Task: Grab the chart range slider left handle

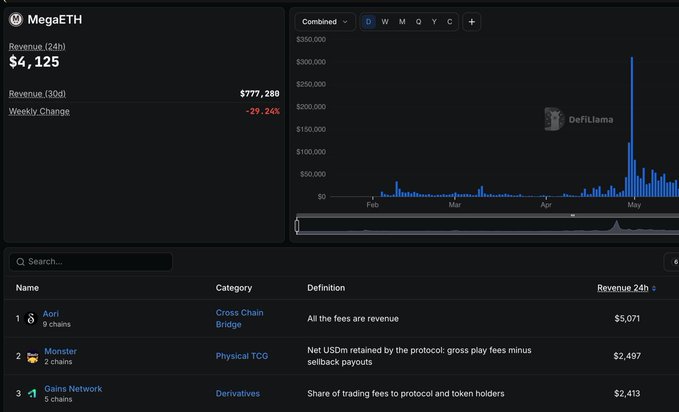Action: tap(297, 226)
